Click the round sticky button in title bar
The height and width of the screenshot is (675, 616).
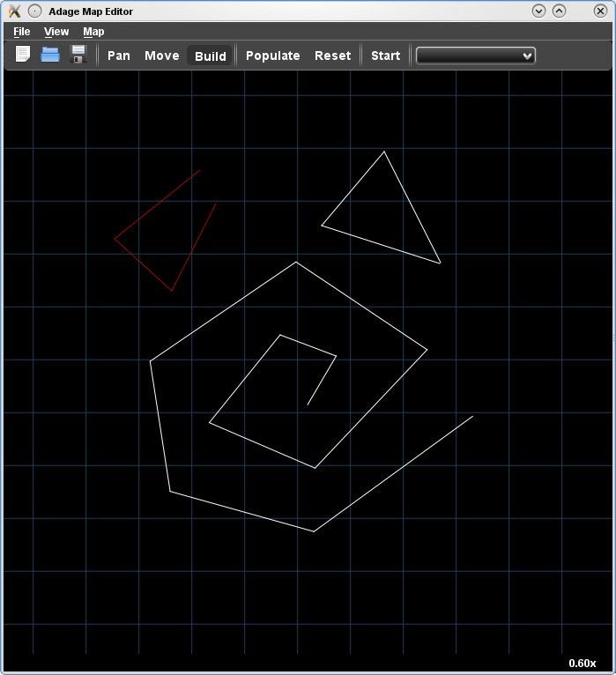34,11
